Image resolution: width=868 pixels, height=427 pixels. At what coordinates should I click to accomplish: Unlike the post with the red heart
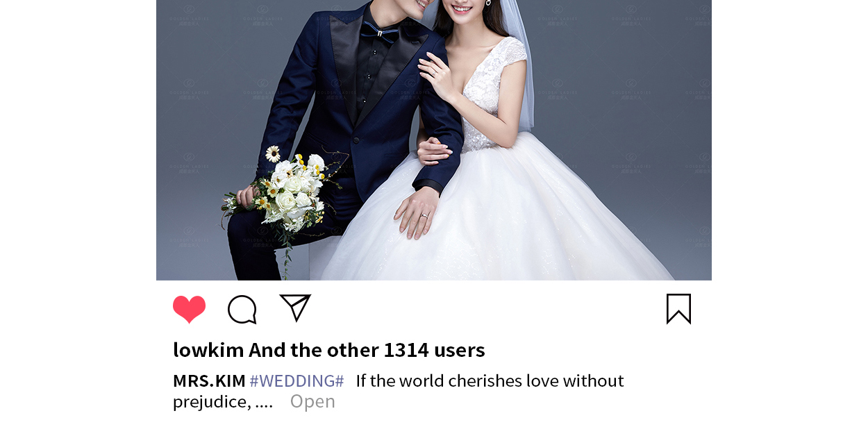(190, 309)
